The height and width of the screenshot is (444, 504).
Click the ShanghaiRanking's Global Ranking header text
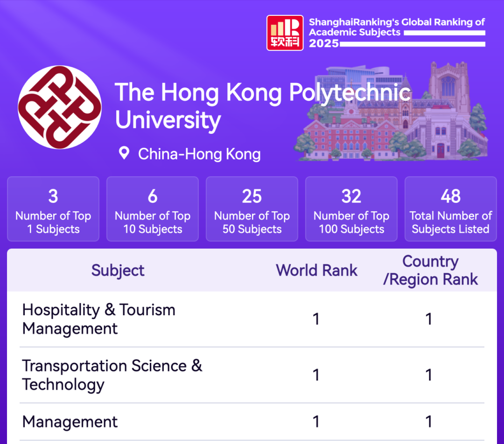click(397, 33)
